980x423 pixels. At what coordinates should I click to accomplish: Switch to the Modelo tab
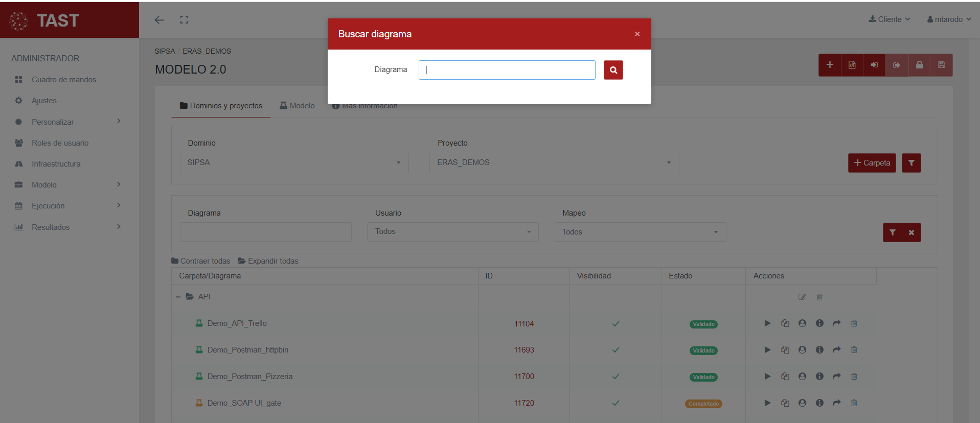(x=297, y=106)
